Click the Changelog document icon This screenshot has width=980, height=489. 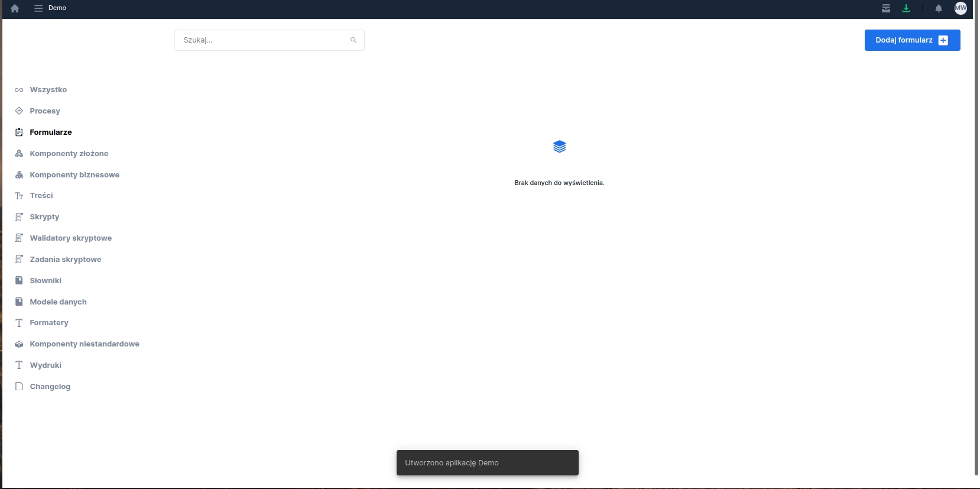(19, 386)
